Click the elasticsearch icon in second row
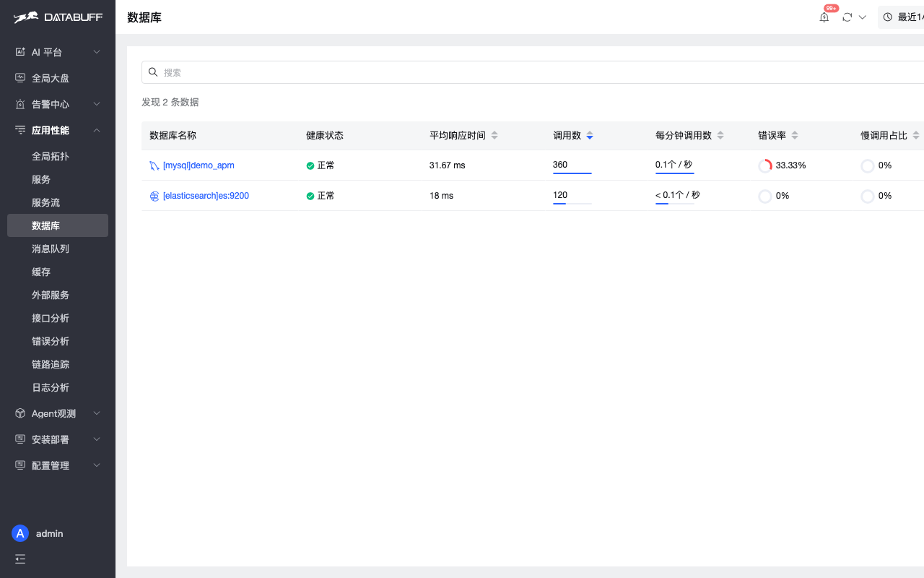 click(154, 196)
